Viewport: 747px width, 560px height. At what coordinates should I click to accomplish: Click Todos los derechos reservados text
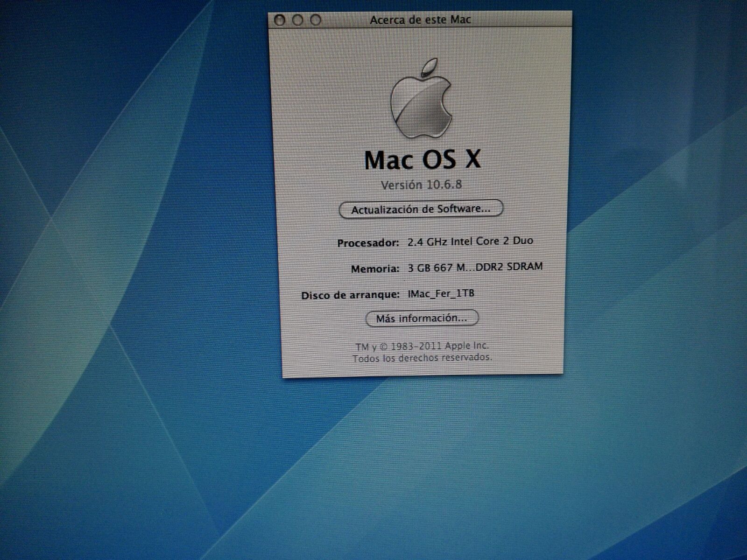click(x=422, y=358)
